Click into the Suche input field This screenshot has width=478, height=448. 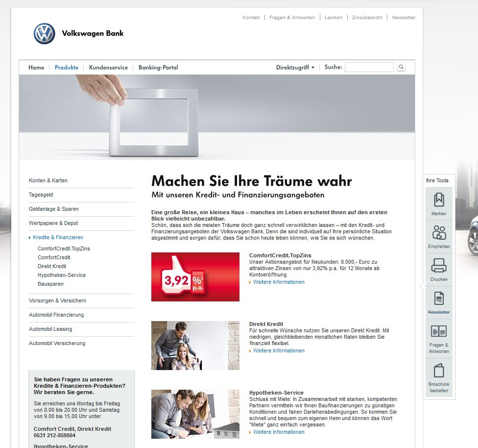(369, 67)
